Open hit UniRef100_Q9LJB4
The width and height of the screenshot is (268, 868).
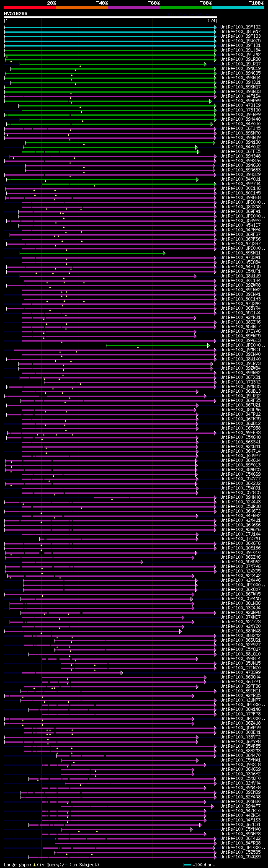(240, 50)
